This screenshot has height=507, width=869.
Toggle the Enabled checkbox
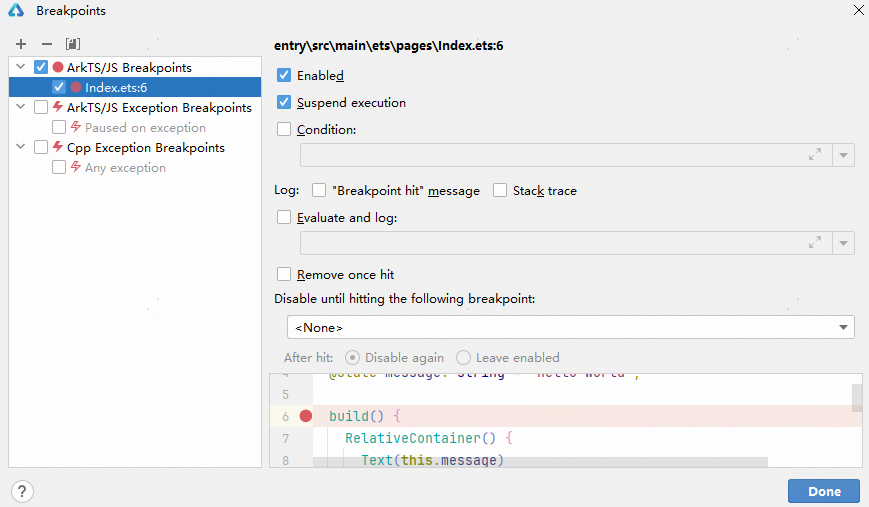pyautogui.click(x=284, y=76)
